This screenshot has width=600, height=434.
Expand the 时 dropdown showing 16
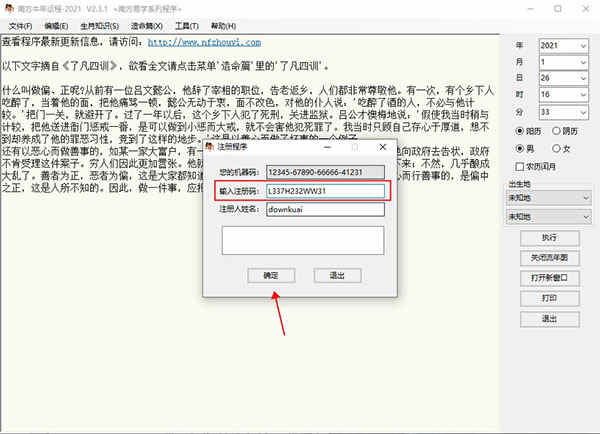pos(583,95)
